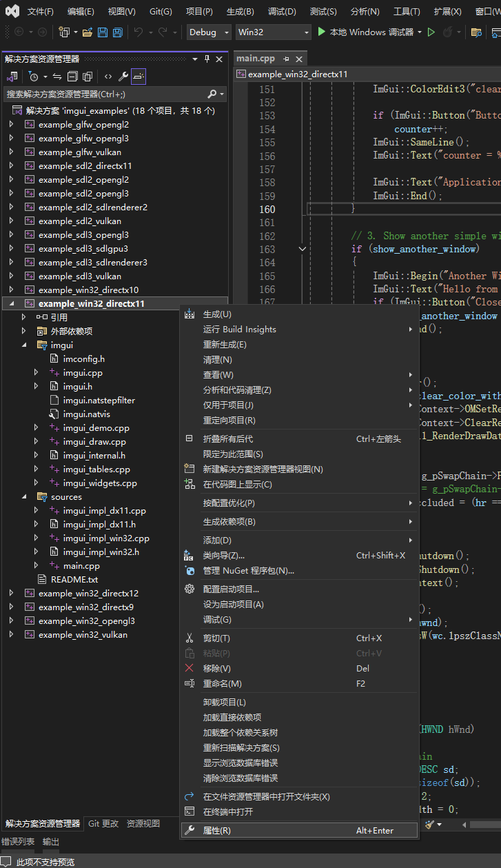The height and width of the screenshot is (868, 501).
Task: Click the Redo arrow icon in the toolbar
Action: (x=163, y=32)
